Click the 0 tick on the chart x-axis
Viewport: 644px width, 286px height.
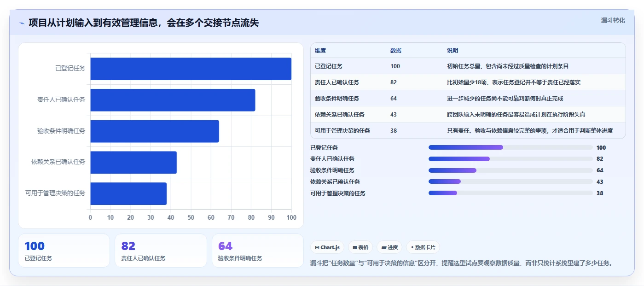[90, 217]
